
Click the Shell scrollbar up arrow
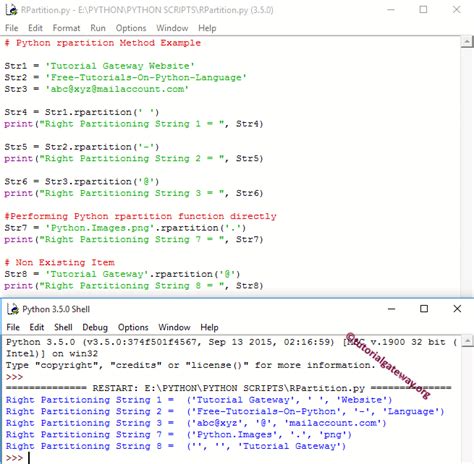[468, 341]
